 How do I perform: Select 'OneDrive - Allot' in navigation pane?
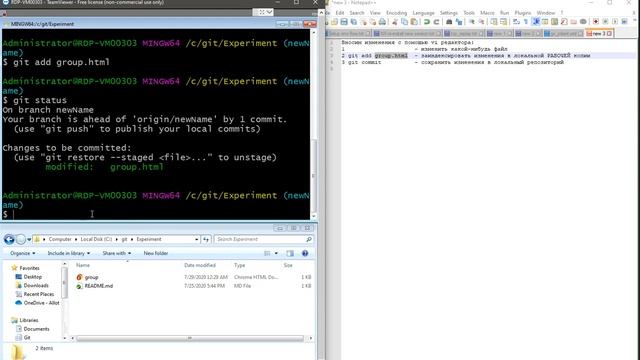(37, 303)
